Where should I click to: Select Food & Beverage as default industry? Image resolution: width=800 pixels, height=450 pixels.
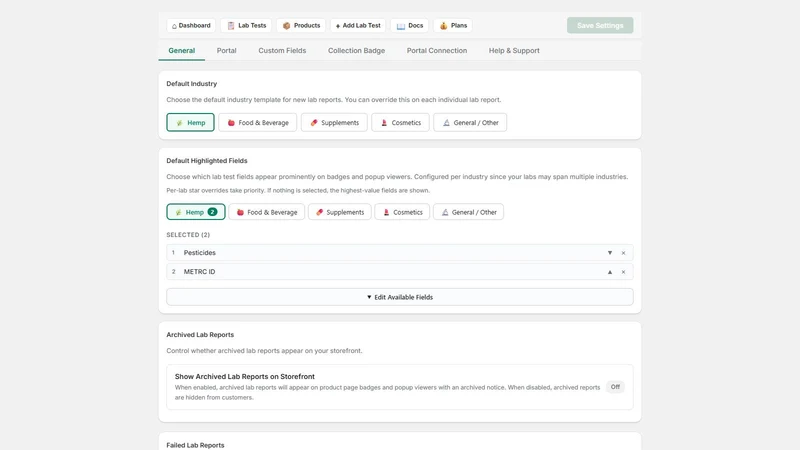[258, 122]
